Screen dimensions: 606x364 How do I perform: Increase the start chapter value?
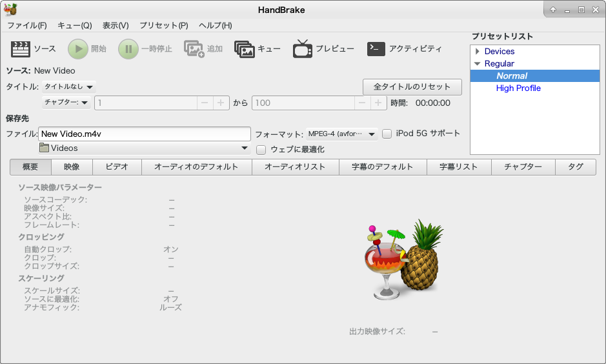click(221, 103)
